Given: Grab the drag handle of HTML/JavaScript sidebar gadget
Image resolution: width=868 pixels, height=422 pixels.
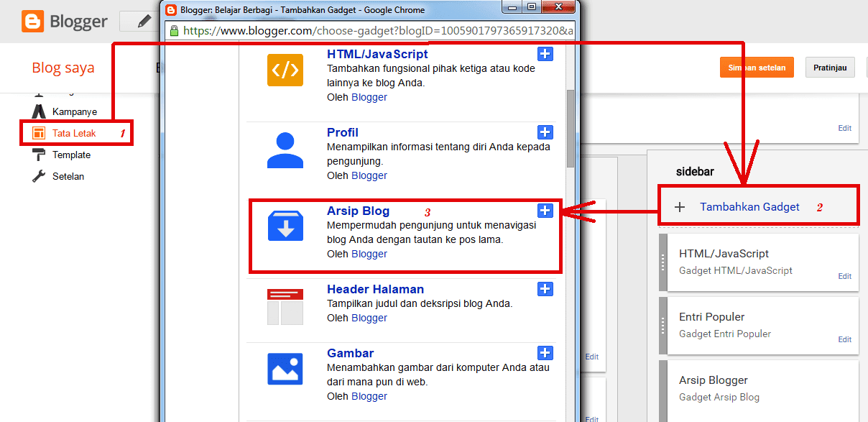Looking at the screenshot, I should tap(663, 262).
